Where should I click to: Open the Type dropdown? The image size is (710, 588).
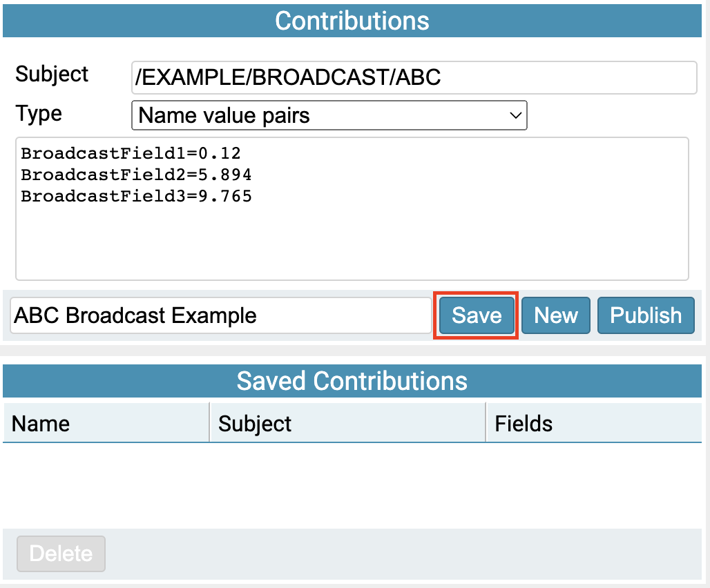(329, 115)
